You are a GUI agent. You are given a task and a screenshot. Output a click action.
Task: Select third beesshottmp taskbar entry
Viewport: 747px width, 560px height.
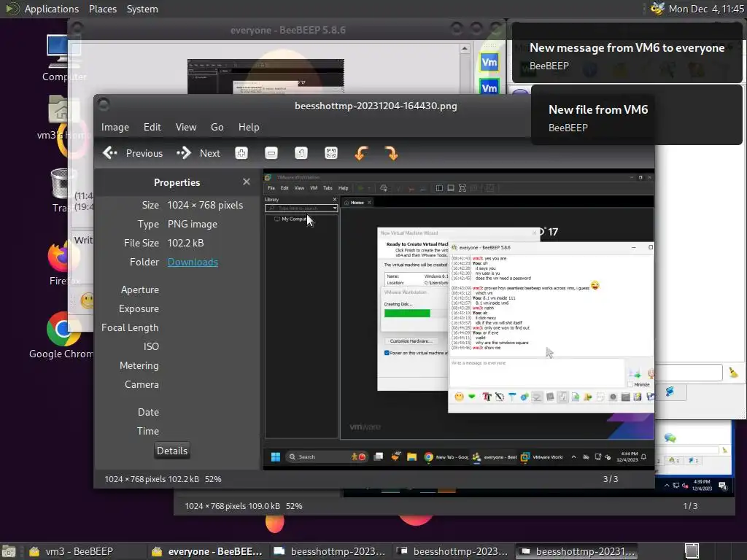pyautogui.click(x=577, y=551)
